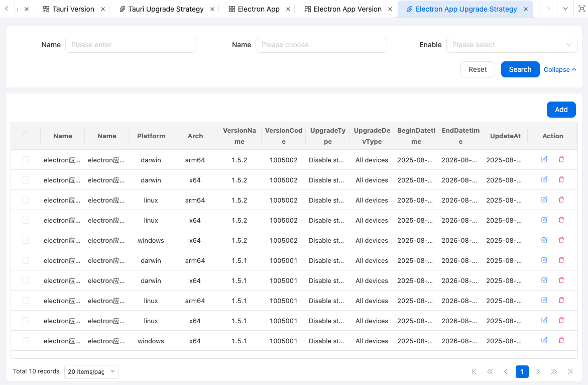Click edit icon for linux arm64 1.5.1 row

tap(544, 300)
